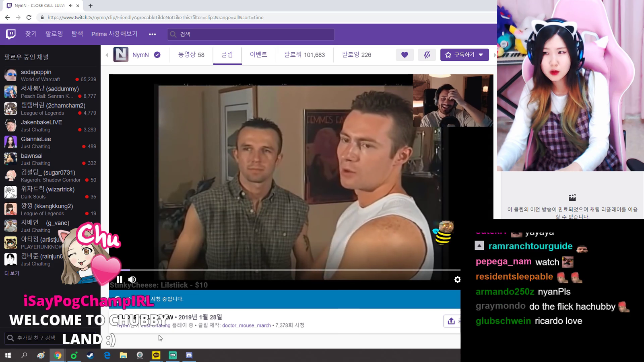Mute the clip with the speaker icon
This screenshot has width=644, height=362.
click(x=132, y=279)
